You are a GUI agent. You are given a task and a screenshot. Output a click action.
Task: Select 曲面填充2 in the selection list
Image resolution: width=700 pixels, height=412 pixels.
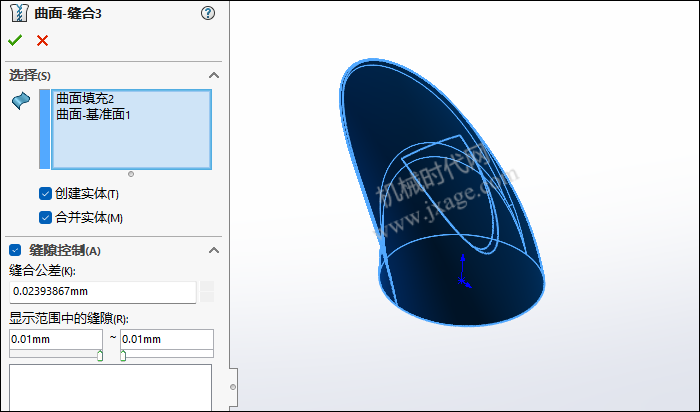pos(85,99)
